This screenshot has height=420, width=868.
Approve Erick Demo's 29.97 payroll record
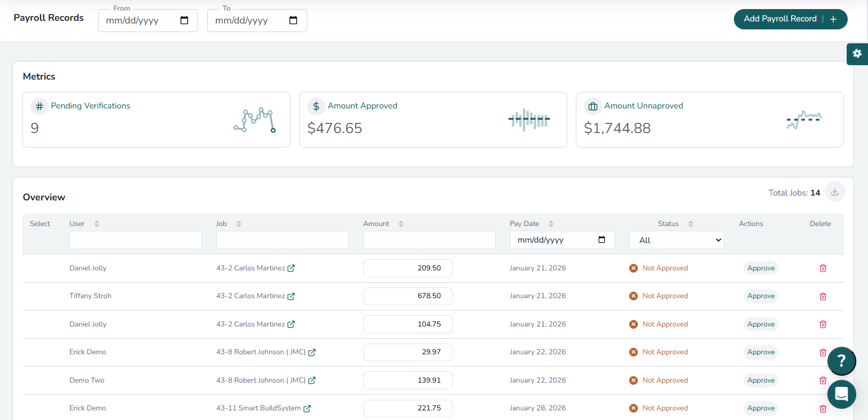point(761,352)
